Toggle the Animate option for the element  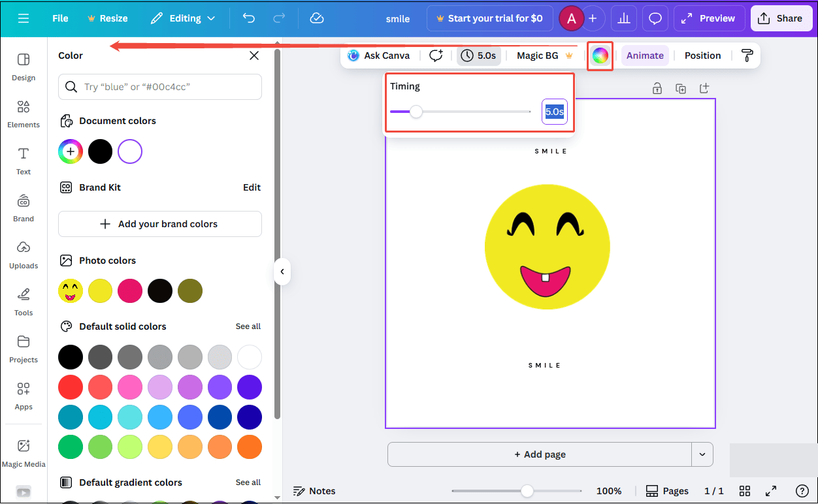point(645,55)
